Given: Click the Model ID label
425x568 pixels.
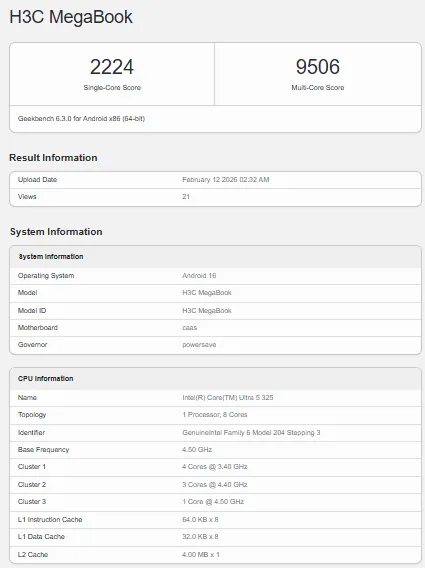Looking at the screenshot, I should coord(32,310).
